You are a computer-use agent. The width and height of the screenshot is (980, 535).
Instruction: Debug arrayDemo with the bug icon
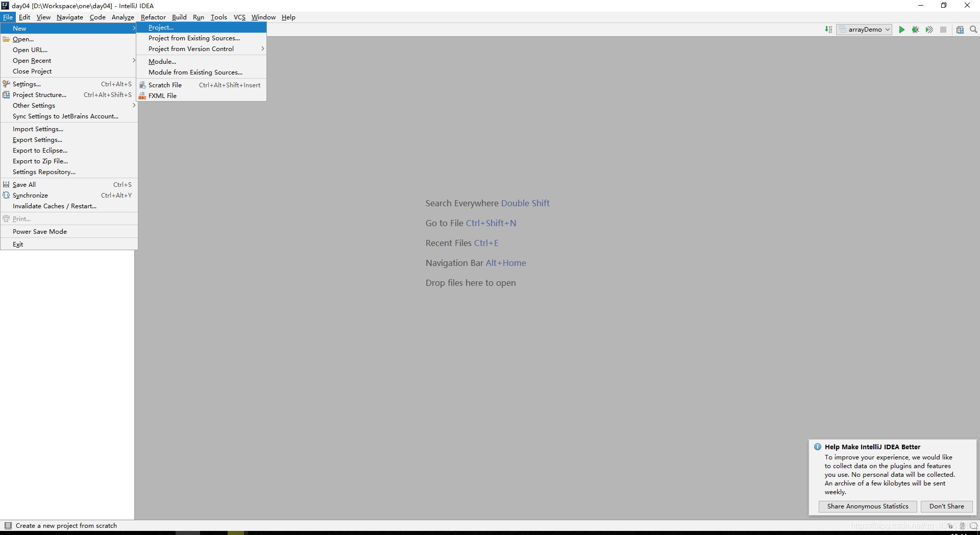(x=916, y=30)
